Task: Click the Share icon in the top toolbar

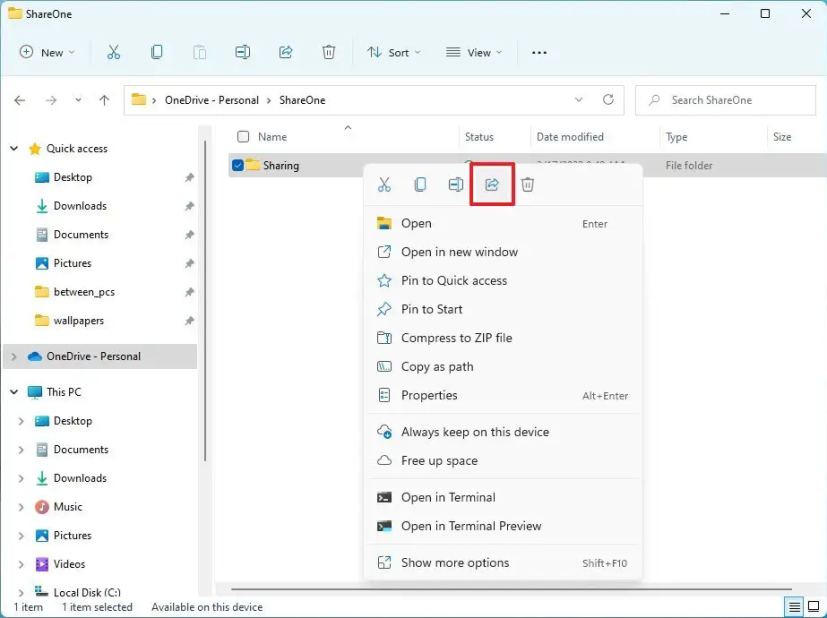Action: [x=285, y=52]
